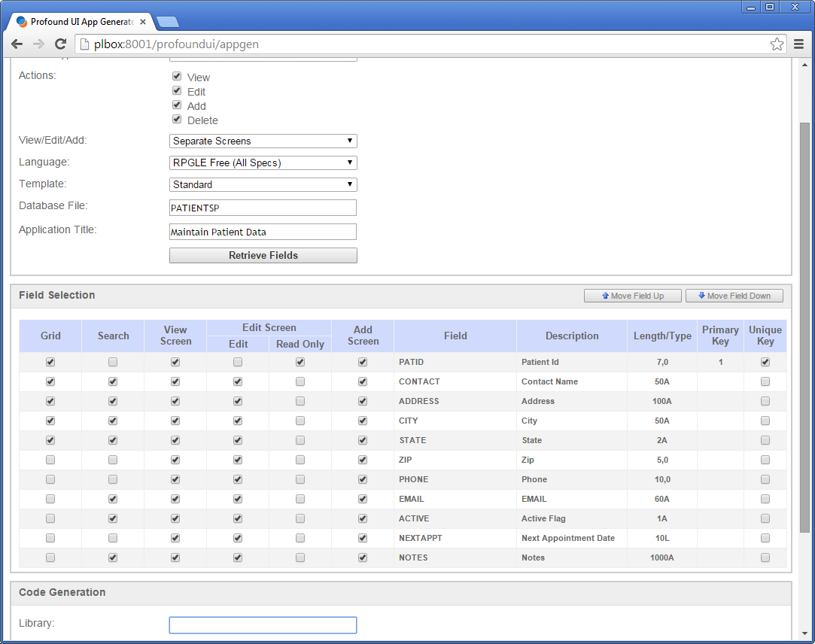Viewport: 815px width, 644px height.
Task: Open the Chrome hamburger menu icon
Action: (799, 44)
